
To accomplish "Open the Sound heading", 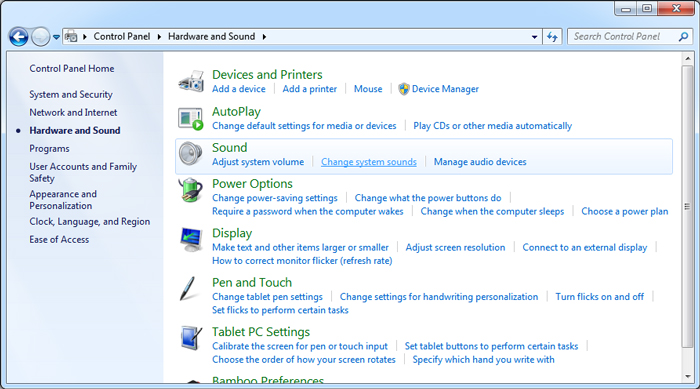I will click(229, 147).
